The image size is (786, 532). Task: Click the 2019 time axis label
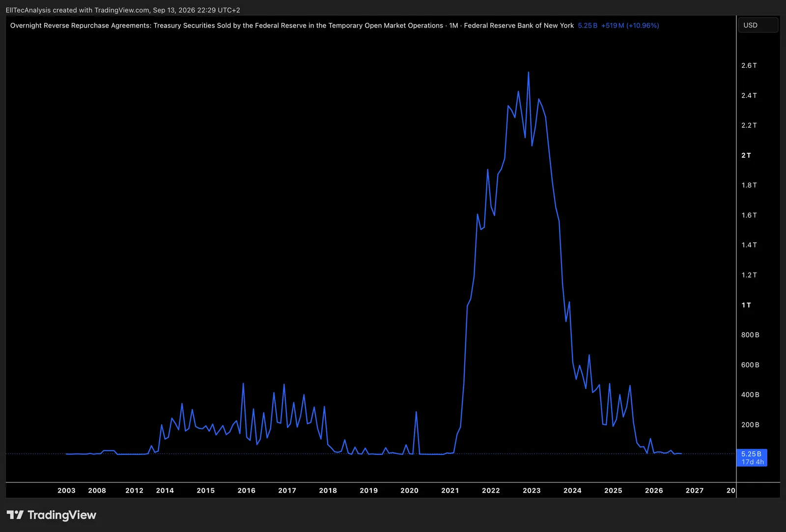pyautogui.click(x=369, y=490)
